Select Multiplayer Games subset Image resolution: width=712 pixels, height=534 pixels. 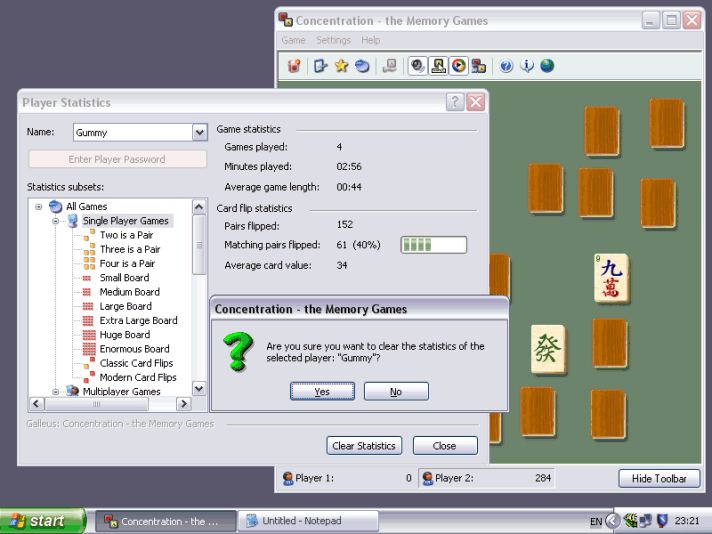[x=122, y=391]
